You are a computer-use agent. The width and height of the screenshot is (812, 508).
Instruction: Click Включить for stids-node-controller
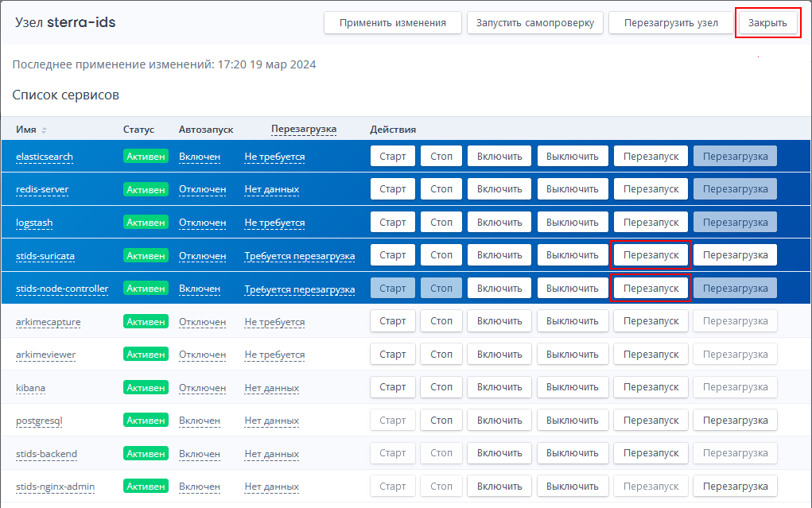point(499,289)
